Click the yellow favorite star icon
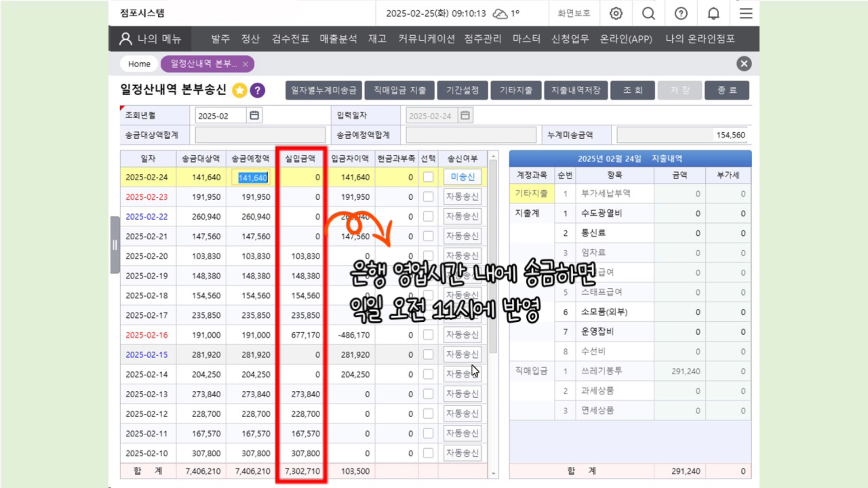Viewport: 868px width, 488px height. (x=240, y=90)
